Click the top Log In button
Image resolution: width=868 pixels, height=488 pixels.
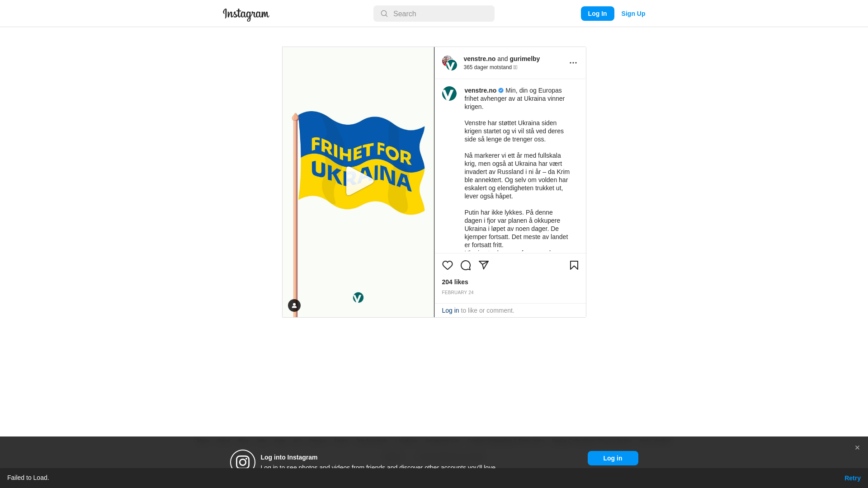597,14
